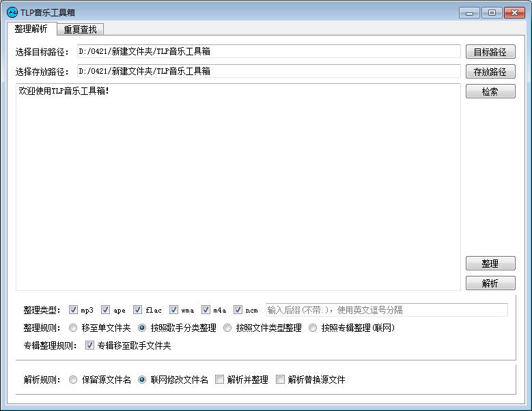
Task: Select the 联网修改文件名 radio option
Action: coord(142,380)
